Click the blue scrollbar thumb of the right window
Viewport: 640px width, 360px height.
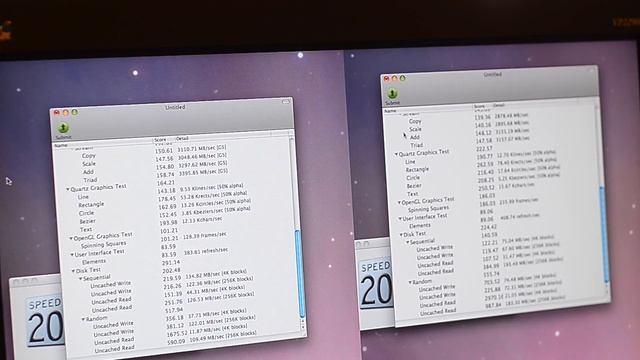(x=604, y=235)
